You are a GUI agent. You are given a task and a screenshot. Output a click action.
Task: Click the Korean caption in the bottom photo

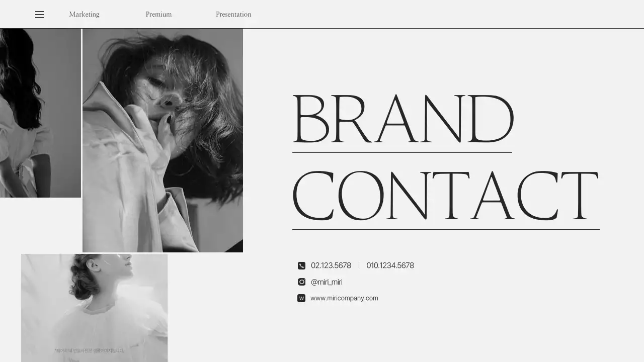[89, 350]
